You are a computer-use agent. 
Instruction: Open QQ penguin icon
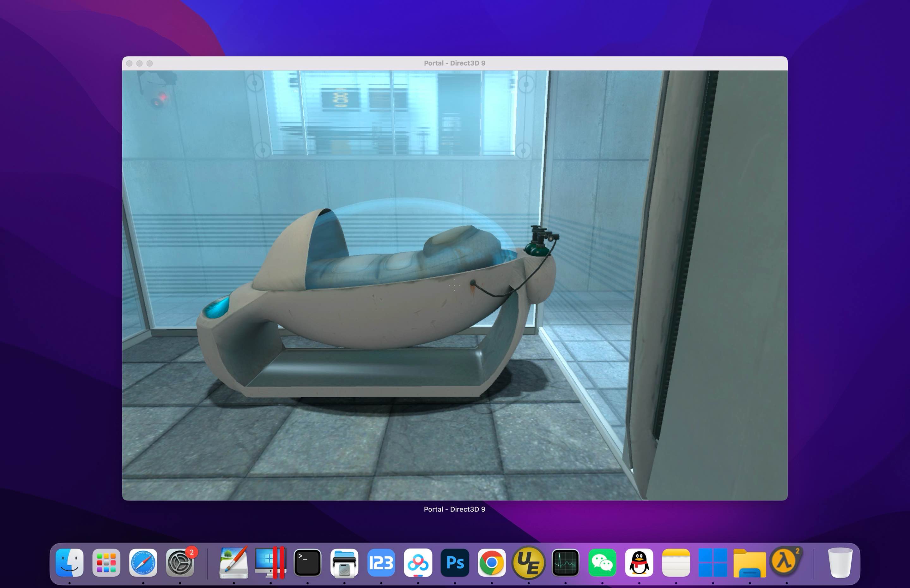pos(639,563)
